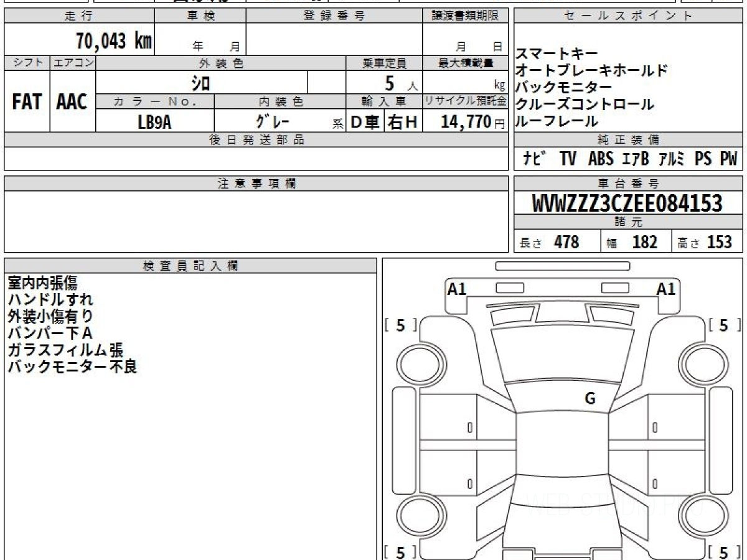
Task: Click the recycle deposit 14,770円
Action: pyautogui.click(x=473, y=122)
